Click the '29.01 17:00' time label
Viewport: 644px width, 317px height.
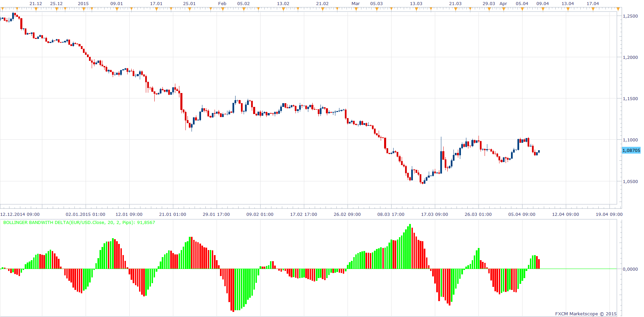(216, 214)
